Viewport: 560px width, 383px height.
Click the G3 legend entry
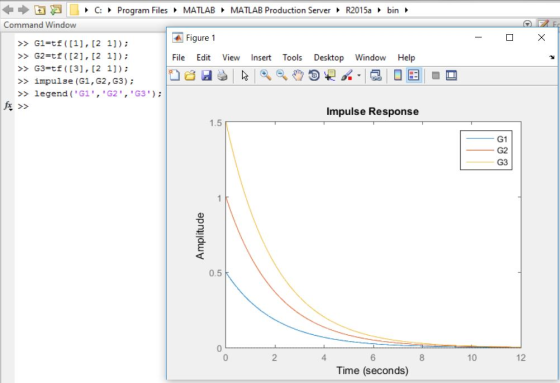pos(486,162)
